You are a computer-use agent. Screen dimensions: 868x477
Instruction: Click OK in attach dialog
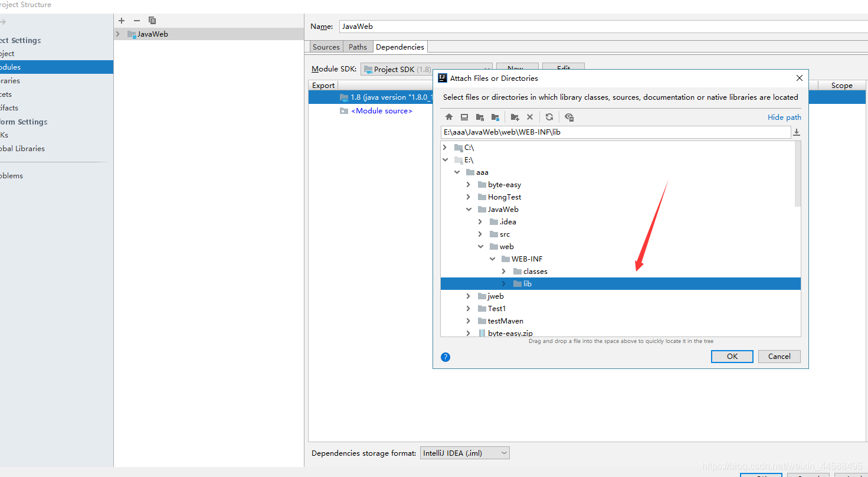[732, 357]
